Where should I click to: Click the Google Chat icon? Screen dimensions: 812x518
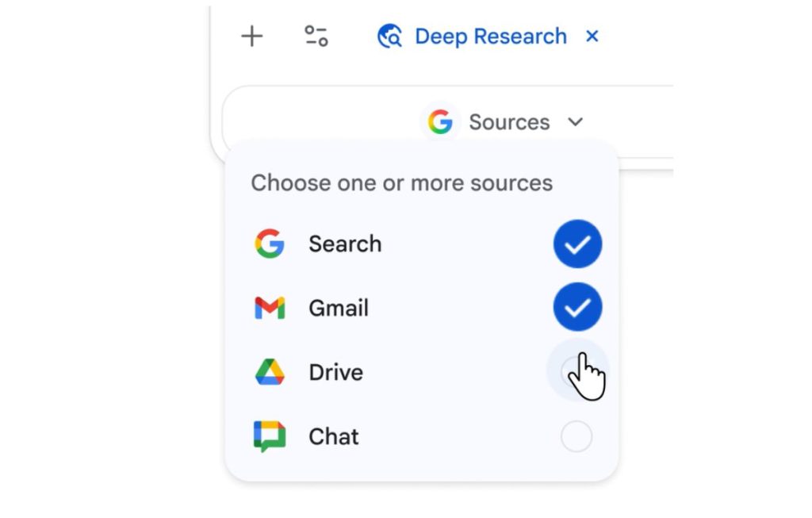coord(270,436)
